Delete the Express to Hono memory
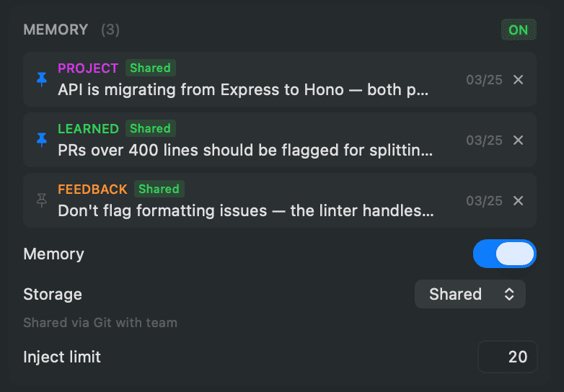Image resolution: width=564 pixels, height=392 pixels. (x=518, y=79)
